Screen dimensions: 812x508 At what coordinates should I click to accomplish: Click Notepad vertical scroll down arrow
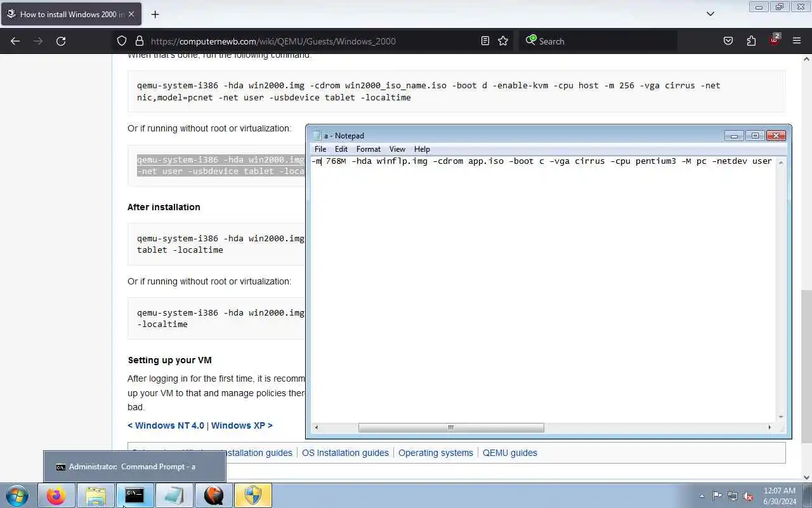781,417
